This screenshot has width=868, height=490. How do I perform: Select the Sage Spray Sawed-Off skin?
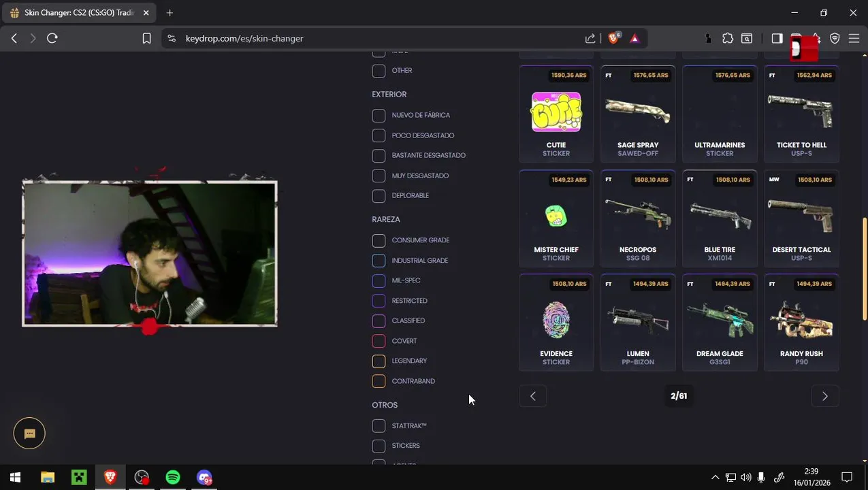pos(638,114)
